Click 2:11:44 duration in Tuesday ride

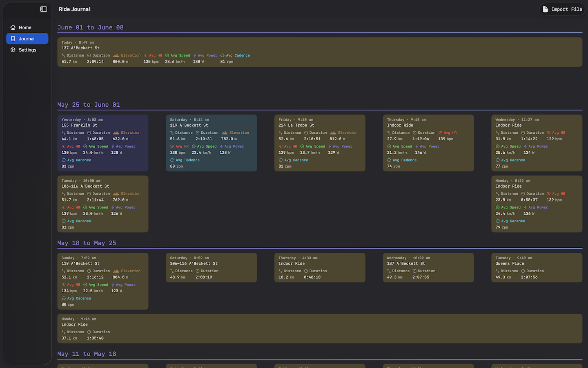click(x=95, y=200)
